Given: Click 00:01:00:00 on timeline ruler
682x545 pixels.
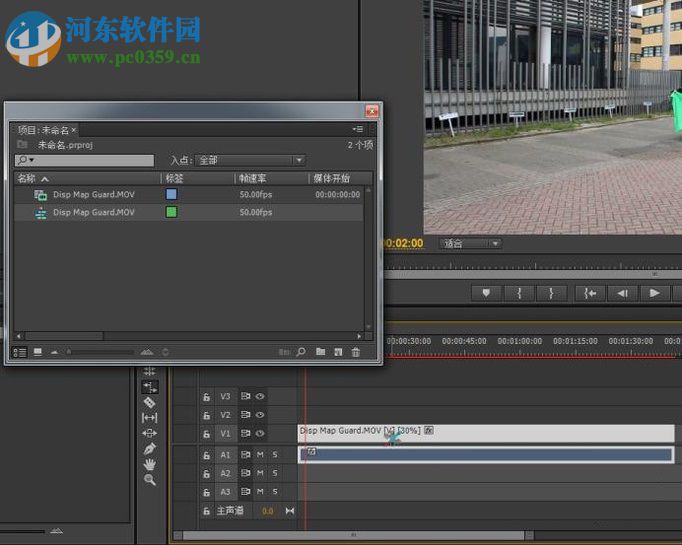Looking at the screenshot, I should 520,341.
